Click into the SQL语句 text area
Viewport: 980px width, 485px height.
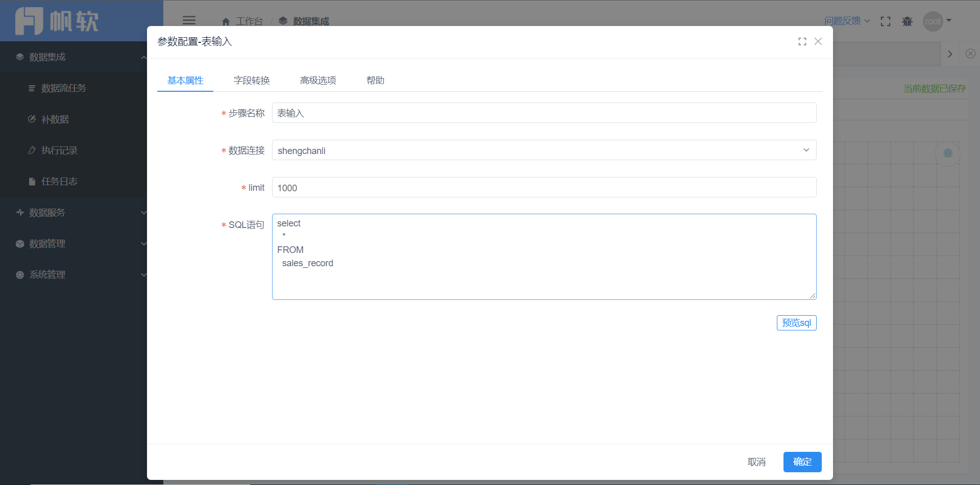[544, 257]
